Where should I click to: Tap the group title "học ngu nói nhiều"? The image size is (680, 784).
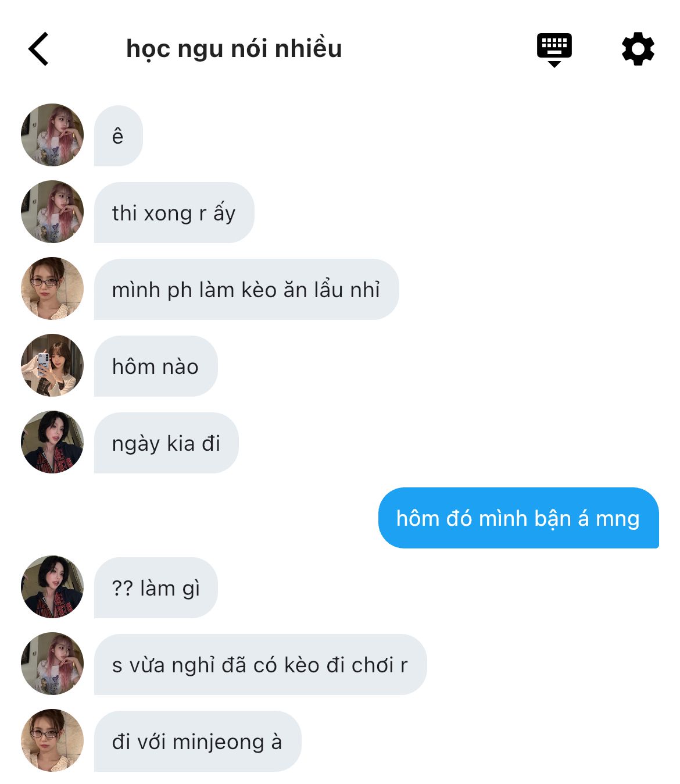coord(234,49)
